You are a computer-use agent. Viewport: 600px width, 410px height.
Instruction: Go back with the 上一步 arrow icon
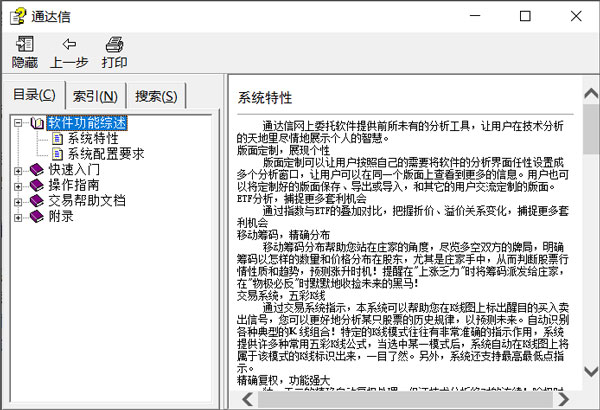pos(69,44)
